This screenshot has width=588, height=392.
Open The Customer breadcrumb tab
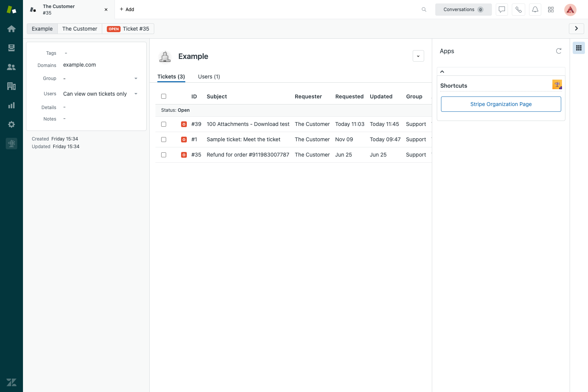[79, 29]
